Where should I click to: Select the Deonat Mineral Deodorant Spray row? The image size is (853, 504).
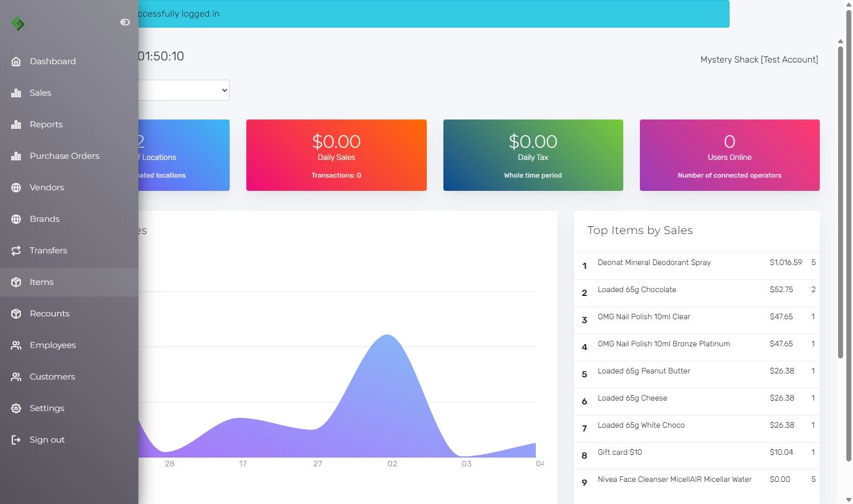coord(696,266)
